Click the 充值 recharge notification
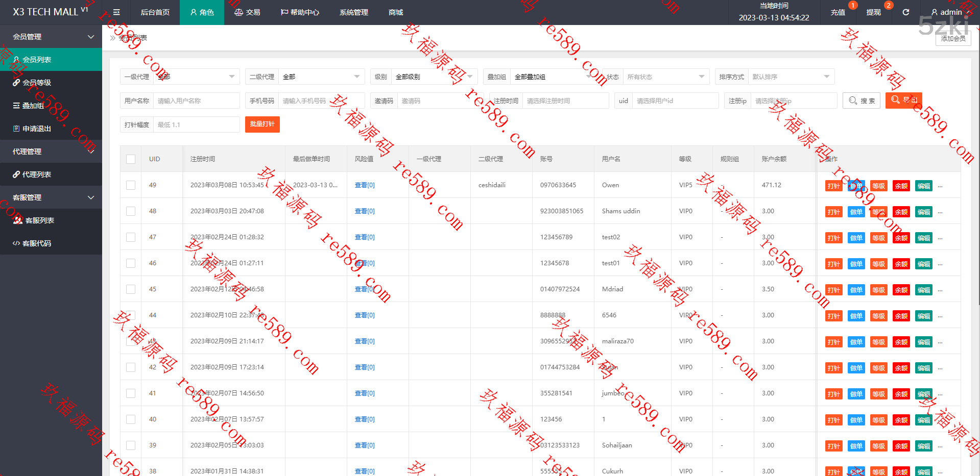 [838, 12]
